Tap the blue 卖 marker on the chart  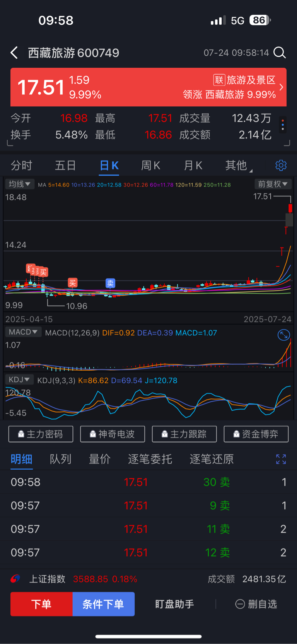point(110,284)
